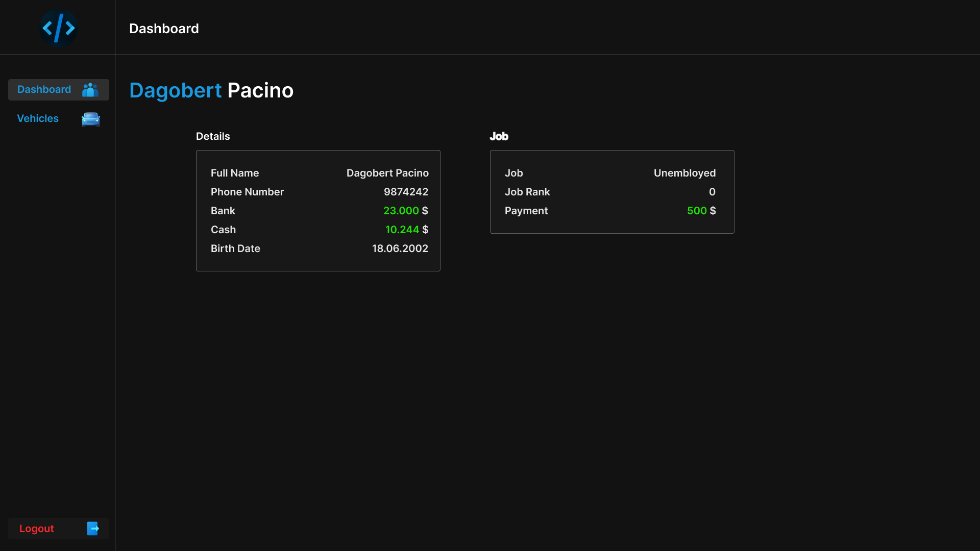Image resolution: width=980 pixels, height=551 pixels.
Task: Click the logout door arrow icon
Action: (x=93, y=529)
